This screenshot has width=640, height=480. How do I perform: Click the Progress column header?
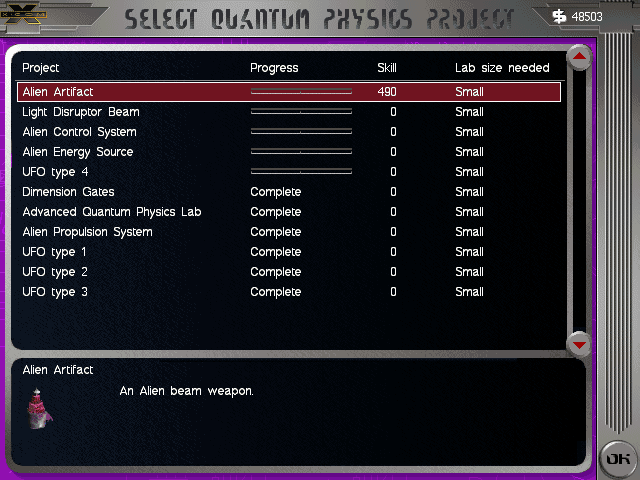point(274,68)
